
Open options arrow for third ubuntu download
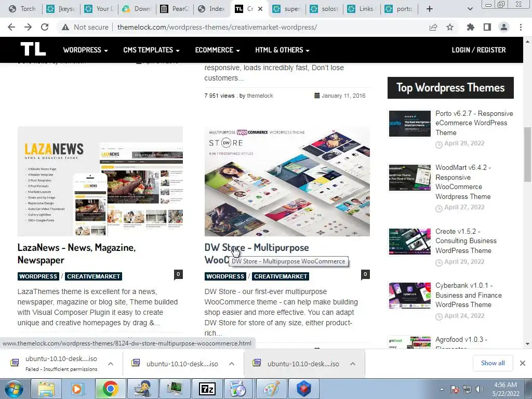353,363
